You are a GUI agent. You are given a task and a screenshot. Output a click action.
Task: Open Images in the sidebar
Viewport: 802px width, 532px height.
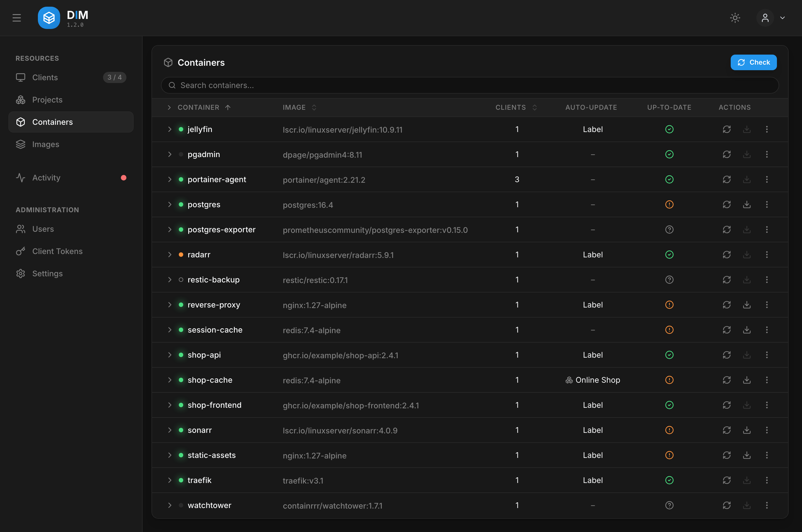click(x=71, y=144)
